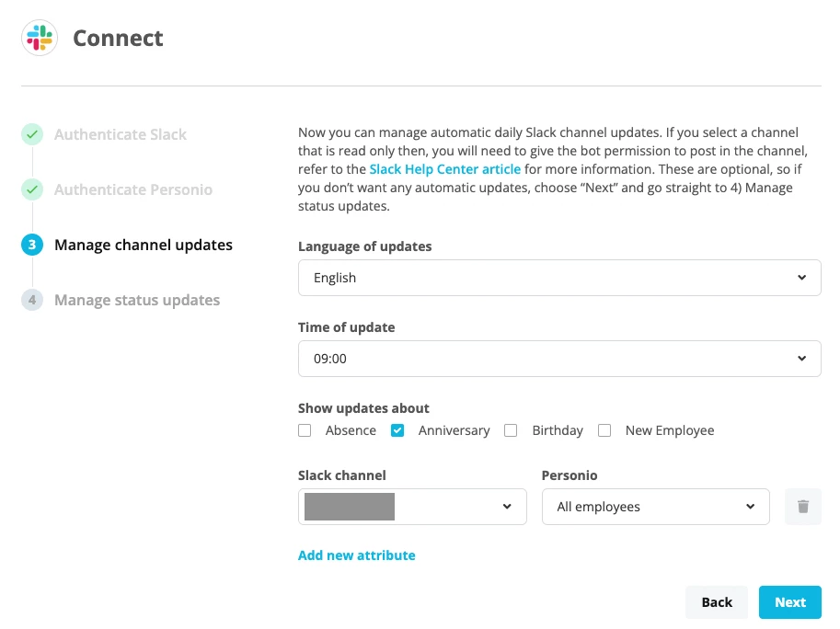Click the New Employee label text
840x629 pixels.
[x=670, y=430]
